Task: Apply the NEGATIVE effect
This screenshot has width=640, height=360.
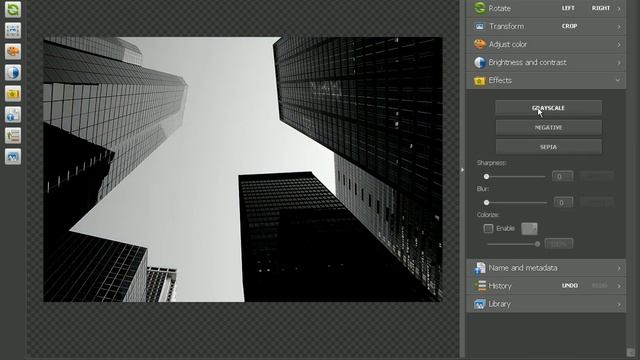Action: [548, 127]
